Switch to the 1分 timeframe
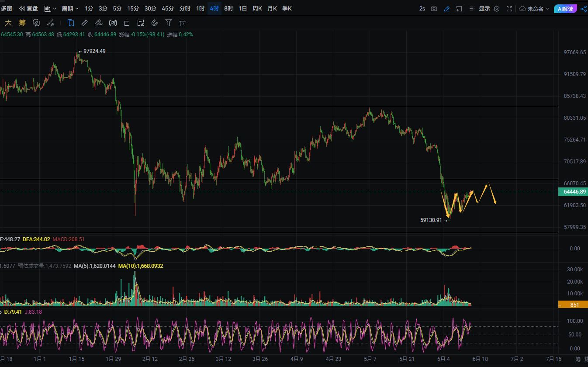The width and height of the screenshot is (588, 367). [x=89, y=8]
